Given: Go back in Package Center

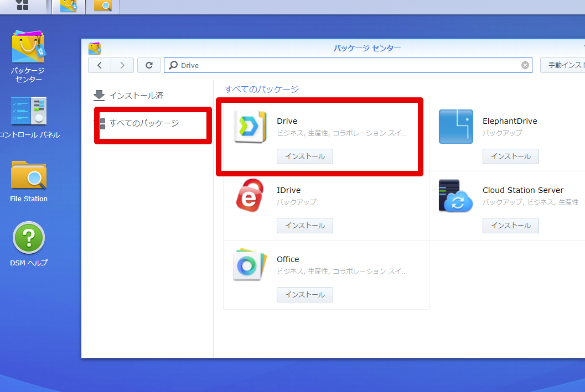Looking at the screenshot, I should point(100,65).
